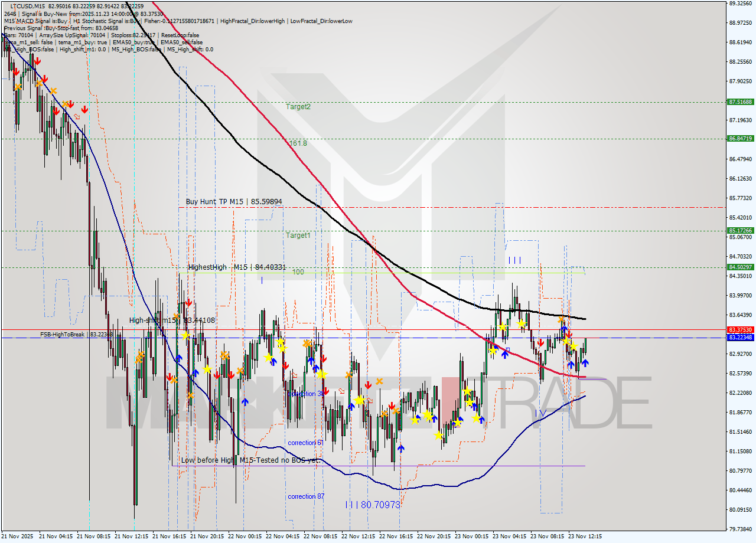Toggle the Buy Hunt TP M15 line
The width and height of the screenshot is (756, 543).
point(234,202)
